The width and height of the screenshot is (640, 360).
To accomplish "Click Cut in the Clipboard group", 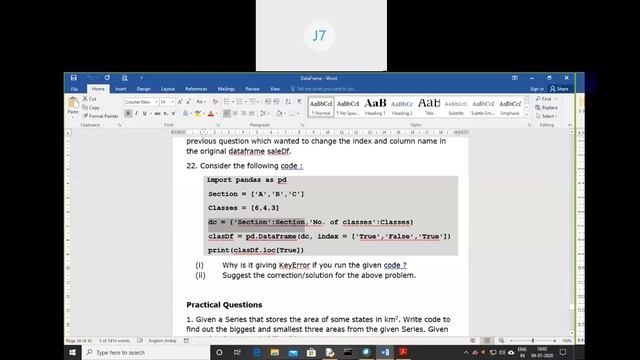I will click(89, 99).
